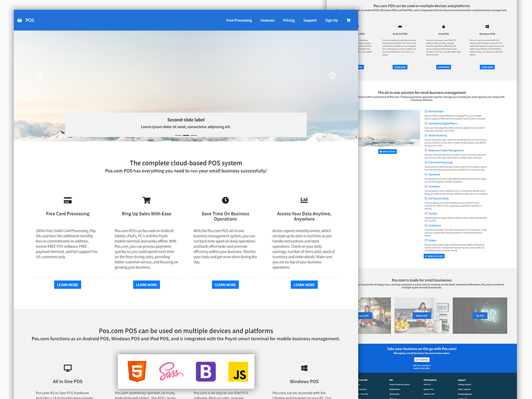
Task: Open Customers feature link
Action: [434, 226]
